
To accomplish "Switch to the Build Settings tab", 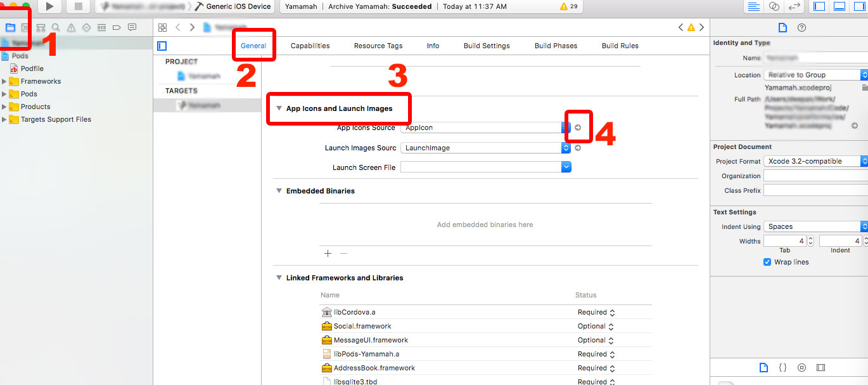I will coord(487,46).
